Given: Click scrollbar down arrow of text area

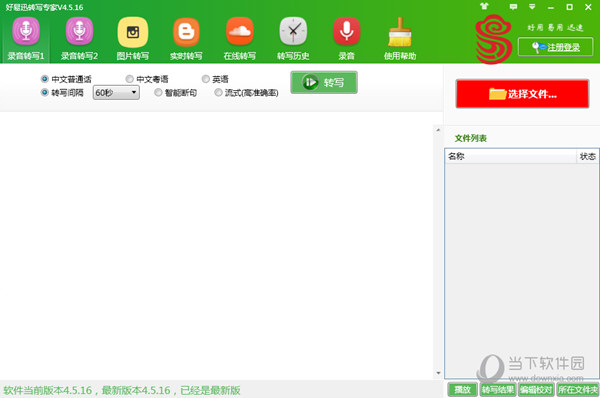Looking at the screenshot, I should coord(438,373).
